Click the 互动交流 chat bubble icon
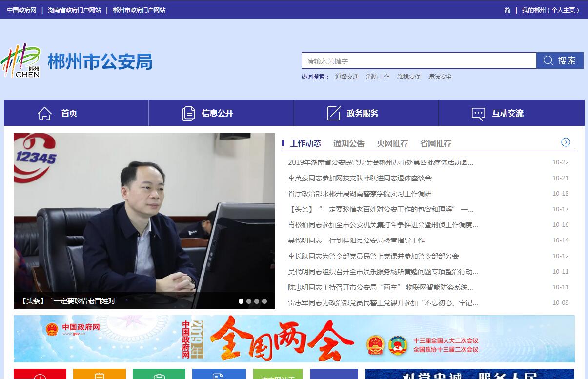The width and height of the screenshot is (588, 379). (x=478, y=113)
